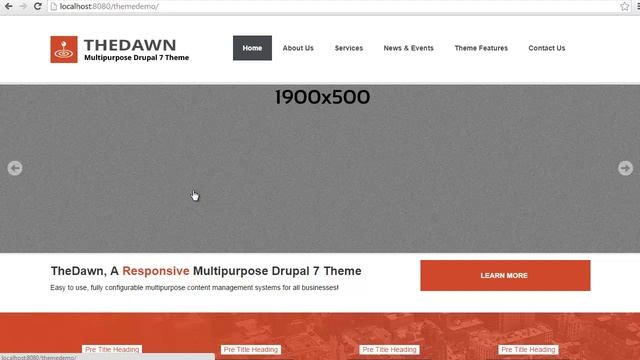The image size is (640, 360).
Task: Focus the localhost address bar
Action: tap(335, 7)
